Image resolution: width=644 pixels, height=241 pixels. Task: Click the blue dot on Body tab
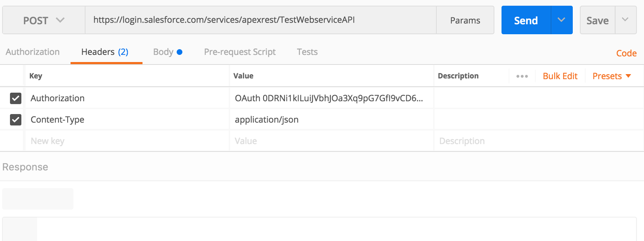click(x=180, y=52)
